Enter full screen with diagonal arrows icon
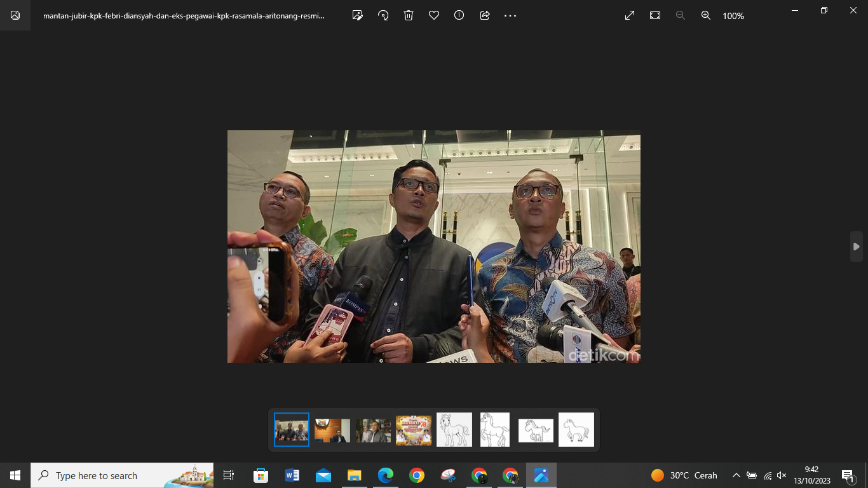Image resolution: width=868 pixels, height=488 pixels. (x=630, y=15)
